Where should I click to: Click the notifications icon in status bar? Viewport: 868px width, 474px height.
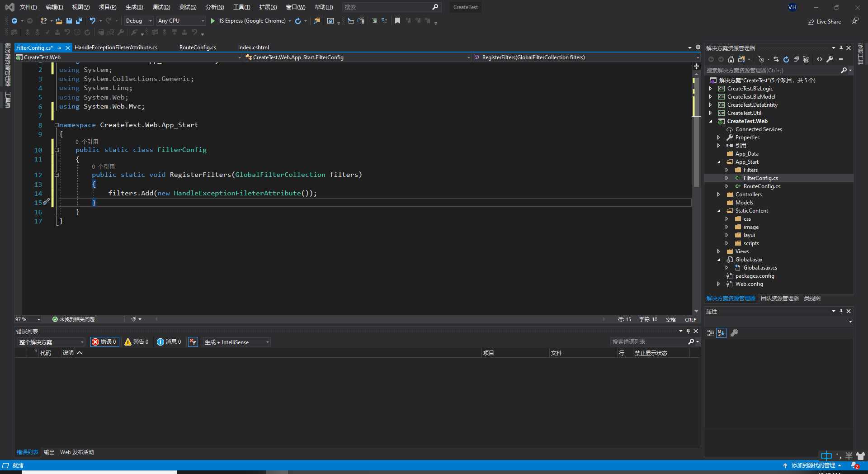coord(854,465)
